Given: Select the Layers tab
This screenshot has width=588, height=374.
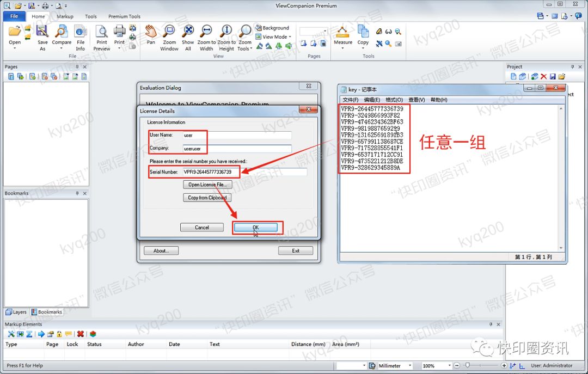Looking at the screenshot, I should pos(16,312).
